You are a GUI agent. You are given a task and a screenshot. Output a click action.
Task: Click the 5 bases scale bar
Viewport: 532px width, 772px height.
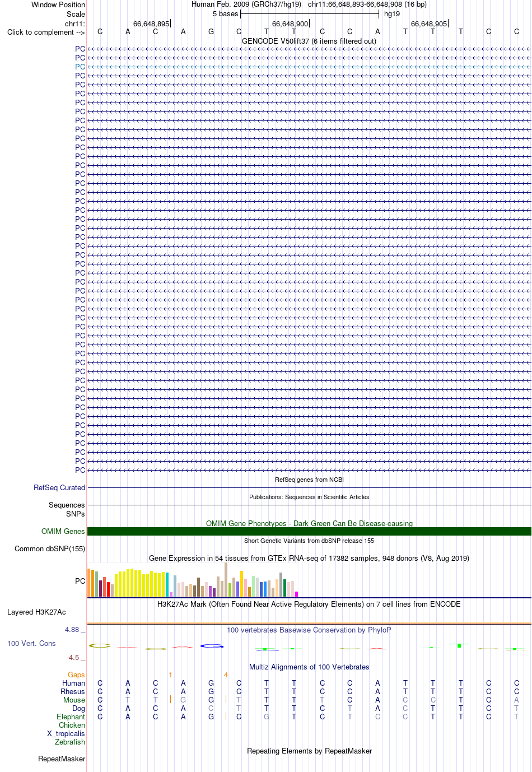(310, 14)
